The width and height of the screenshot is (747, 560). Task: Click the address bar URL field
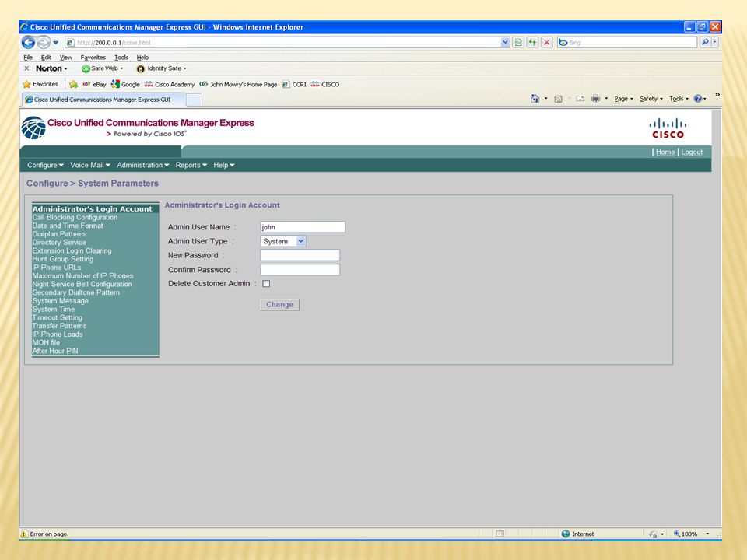(283, 42)
